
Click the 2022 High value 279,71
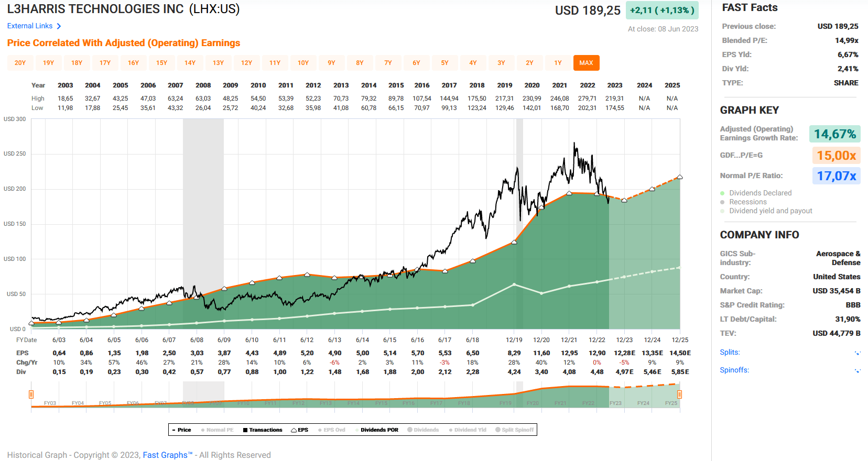587,98
